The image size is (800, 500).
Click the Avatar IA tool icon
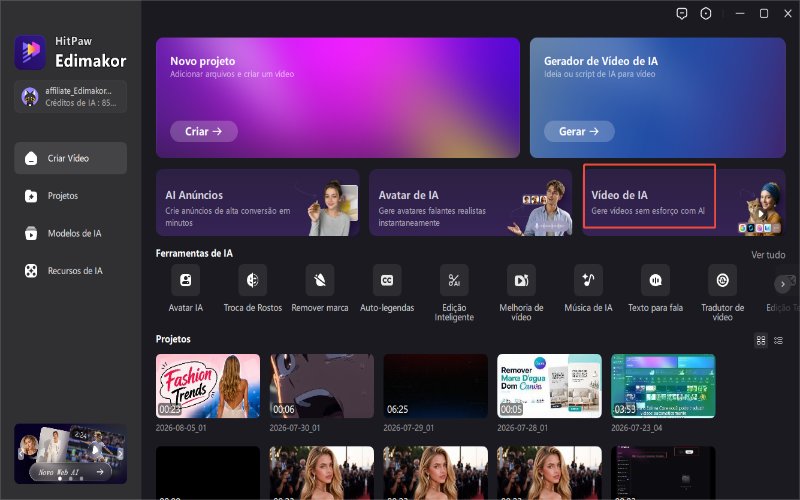186,280
